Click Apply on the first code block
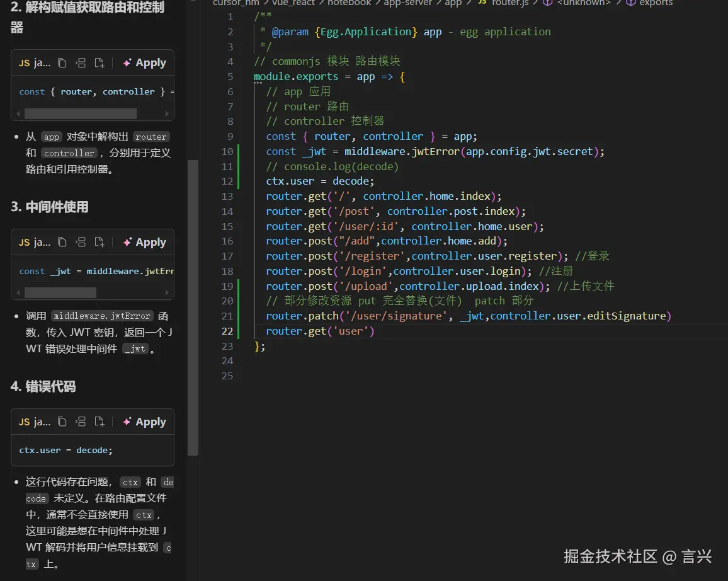Viewport: 728px width, 581px height. 149,62
